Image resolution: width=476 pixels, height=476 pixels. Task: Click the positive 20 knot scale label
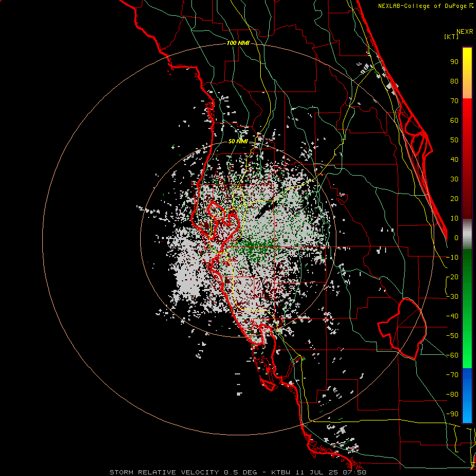point(454,199)
